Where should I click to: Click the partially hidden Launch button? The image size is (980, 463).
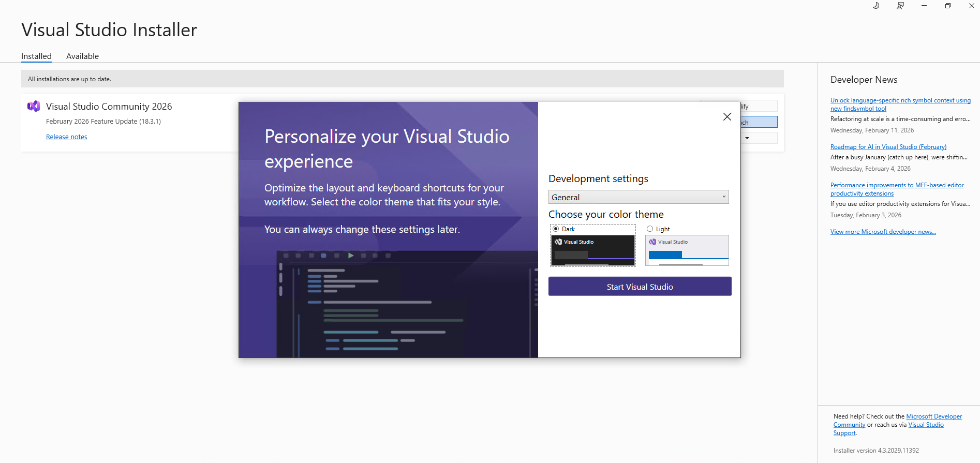click(x=759, y=122)
